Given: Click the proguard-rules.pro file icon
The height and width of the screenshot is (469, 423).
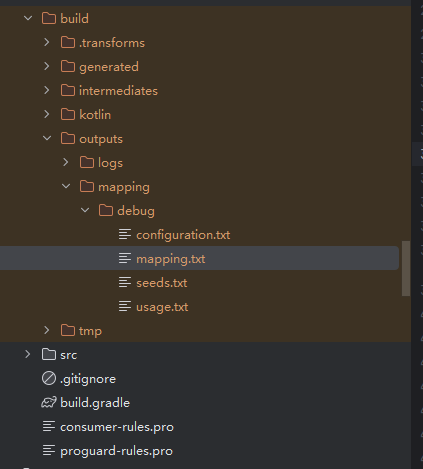Looking at the screenshot, I should pos(49,450).
